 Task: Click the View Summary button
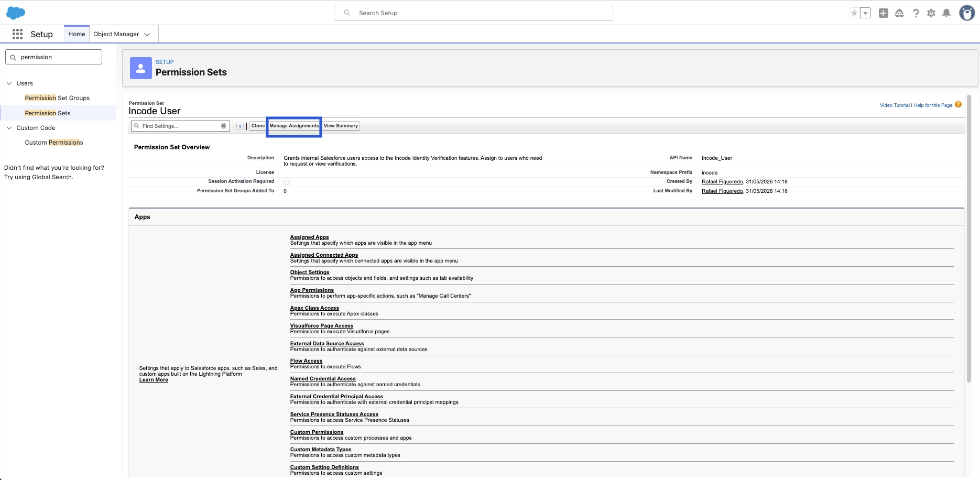(x=341, y=126)
